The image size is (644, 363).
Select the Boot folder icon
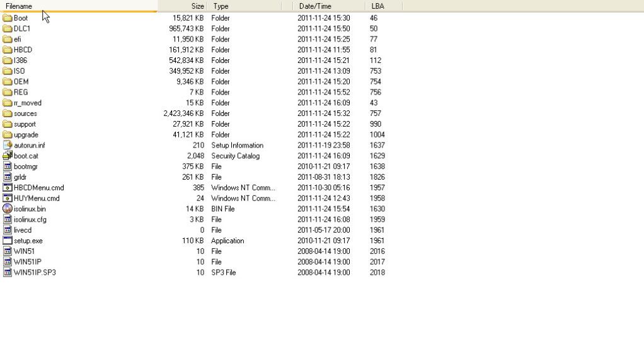[x=8, y=18]
